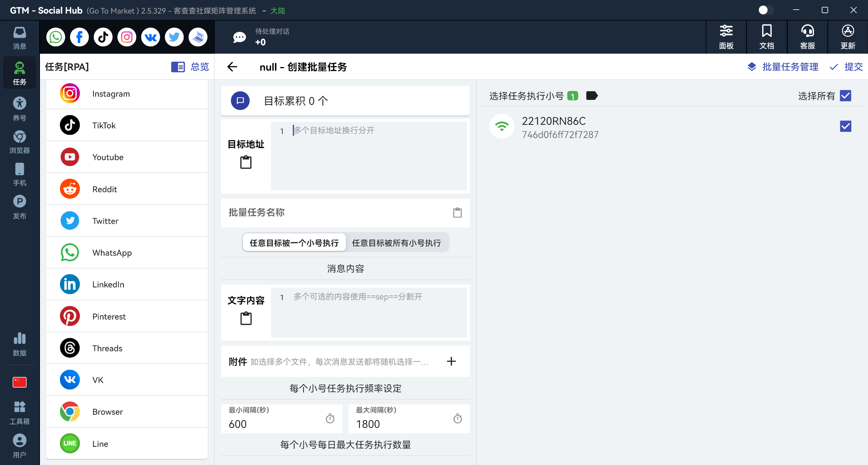Uncheck device 22120RN86C checkbox
The image size is (868, 465).
pos(846,126)
